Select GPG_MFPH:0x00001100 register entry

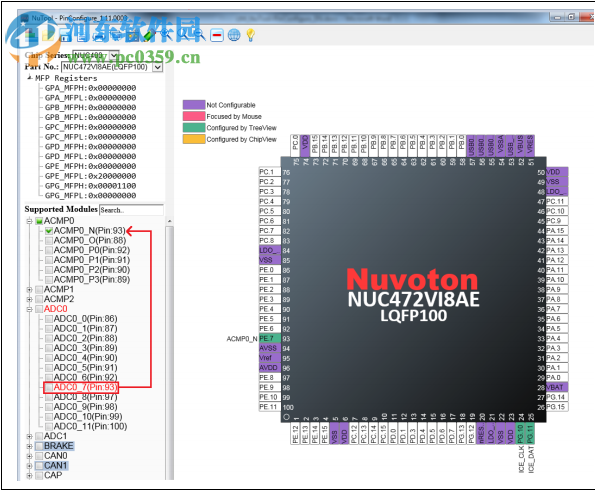90,186
